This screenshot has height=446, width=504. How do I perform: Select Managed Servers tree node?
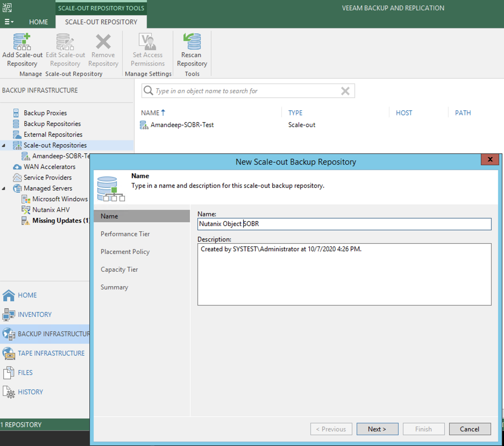click(x=47, y=188)
